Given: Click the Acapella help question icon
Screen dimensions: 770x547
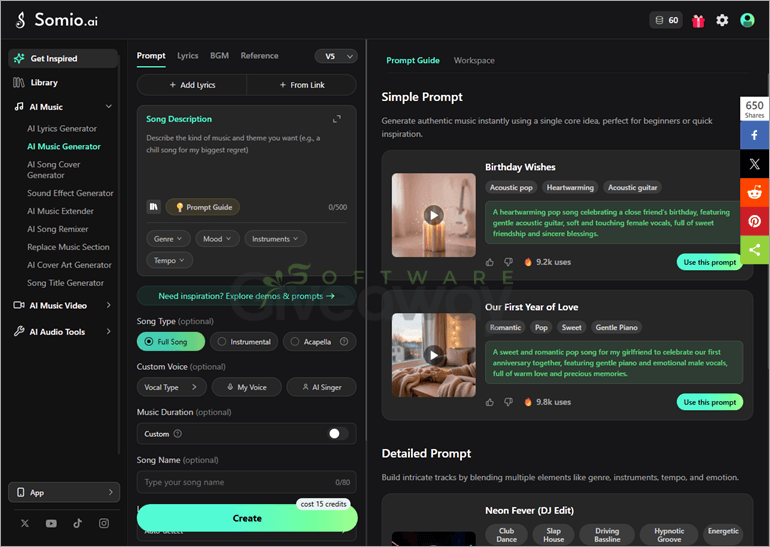Looking at the screenshot, I should click(x=344, y=341).
